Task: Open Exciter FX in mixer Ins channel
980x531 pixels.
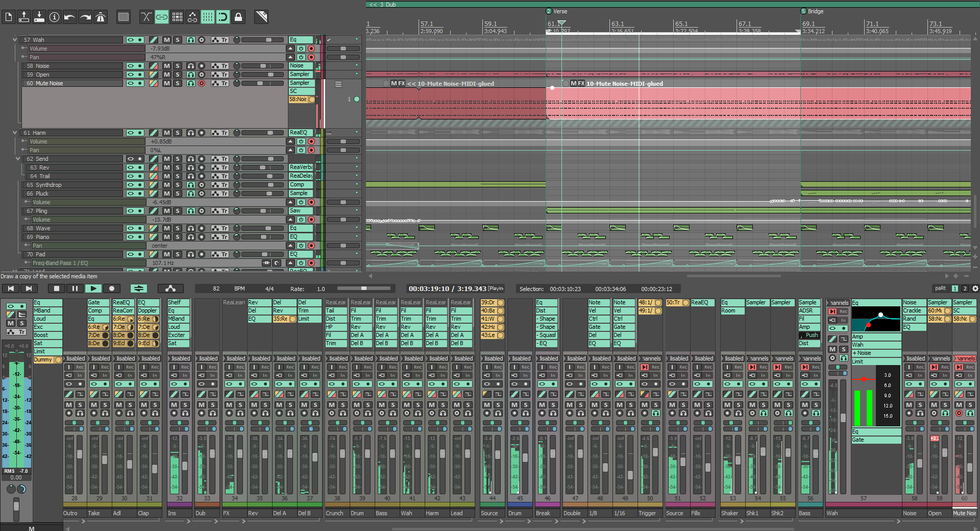Action: (179, 335)
